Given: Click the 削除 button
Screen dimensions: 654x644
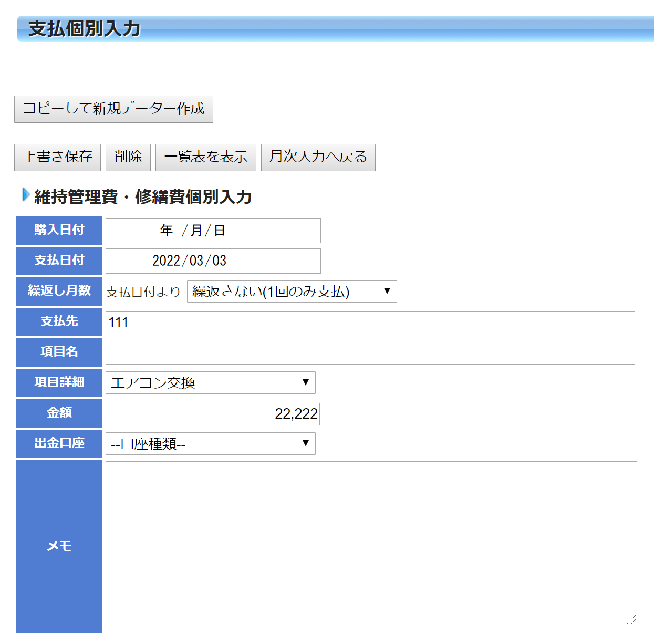Looking at the screenshot, I should [x=128, y=157].
